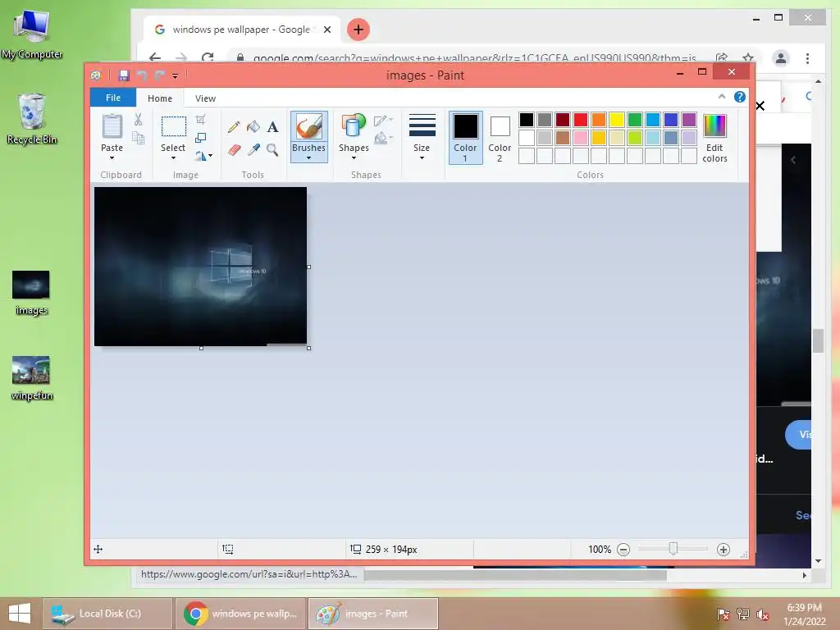
Task: Pick the green color swatch
Action: click(x=635, y=120)
